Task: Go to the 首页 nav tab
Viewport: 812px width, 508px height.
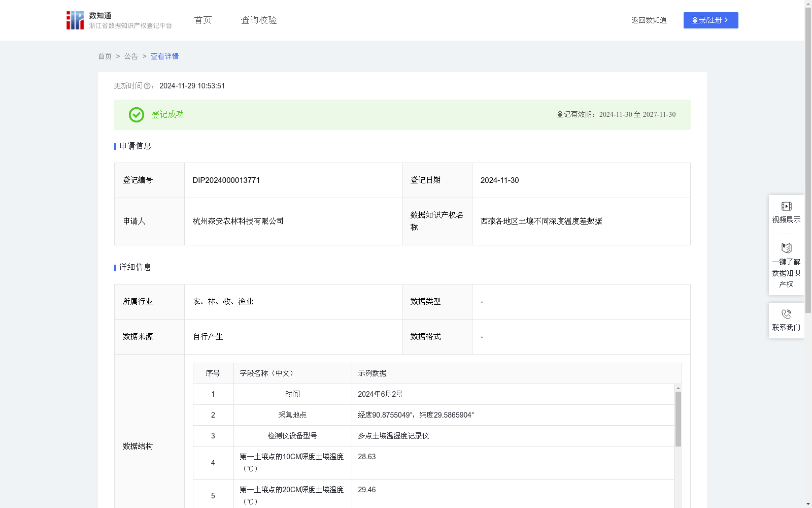Action: (203, 20)
